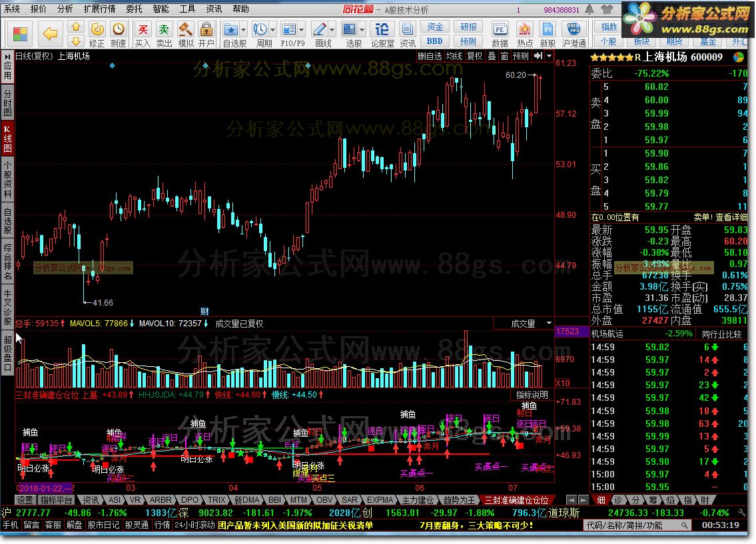
Task: Expand the 周期 period dropdown arrow
Action: (x=273, y=30)
